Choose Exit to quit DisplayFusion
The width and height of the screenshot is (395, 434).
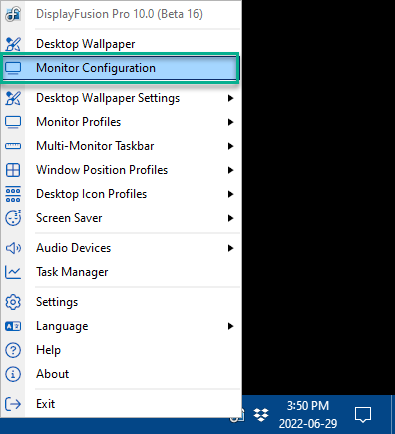point(120,404)
